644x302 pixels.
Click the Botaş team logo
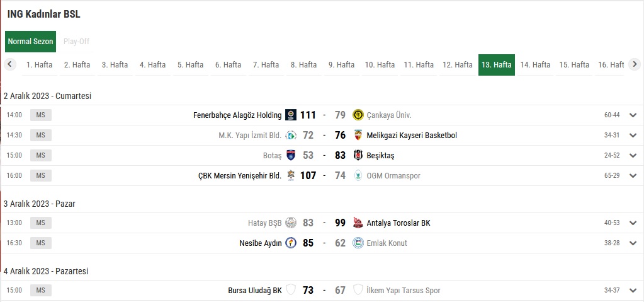tap(291, 155)
